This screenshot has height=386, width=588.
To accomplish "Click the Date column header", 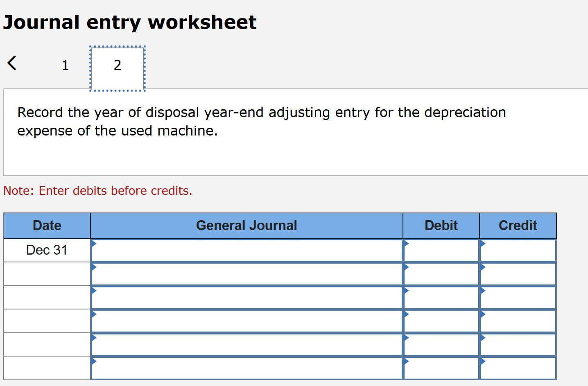I will click(47, 226).
